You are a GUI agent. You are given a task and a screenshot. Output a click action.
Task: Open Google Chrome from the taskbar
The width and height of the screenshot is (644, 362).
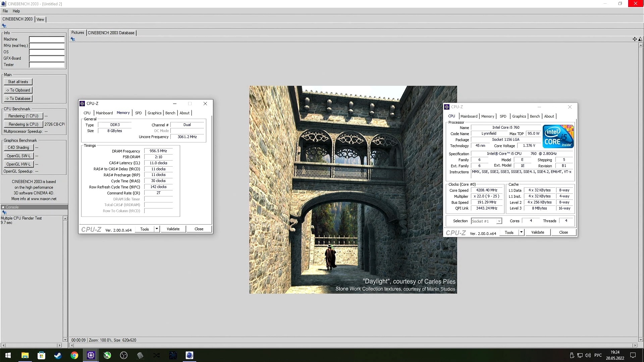pyautogui.click(x=74, y=355)
